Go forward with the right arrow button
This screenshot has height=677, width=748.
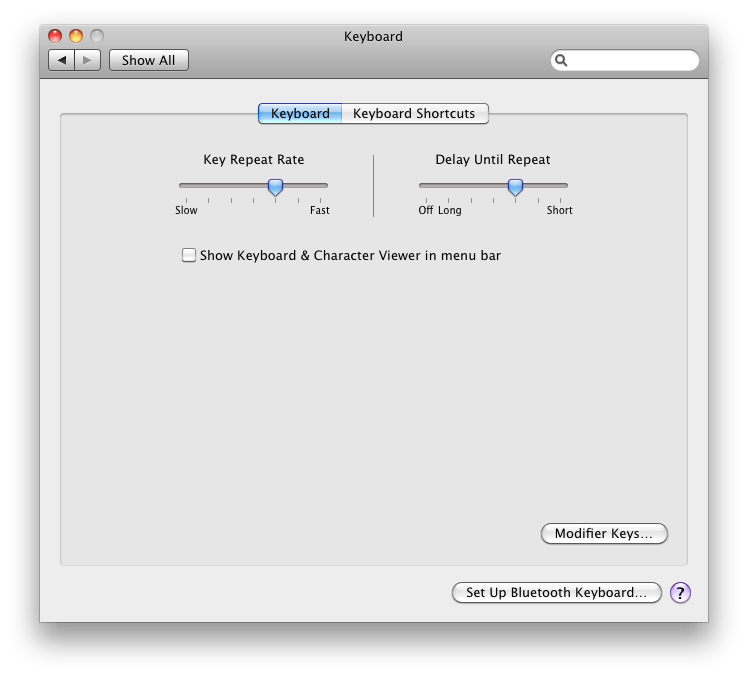[x=87, y=60]
